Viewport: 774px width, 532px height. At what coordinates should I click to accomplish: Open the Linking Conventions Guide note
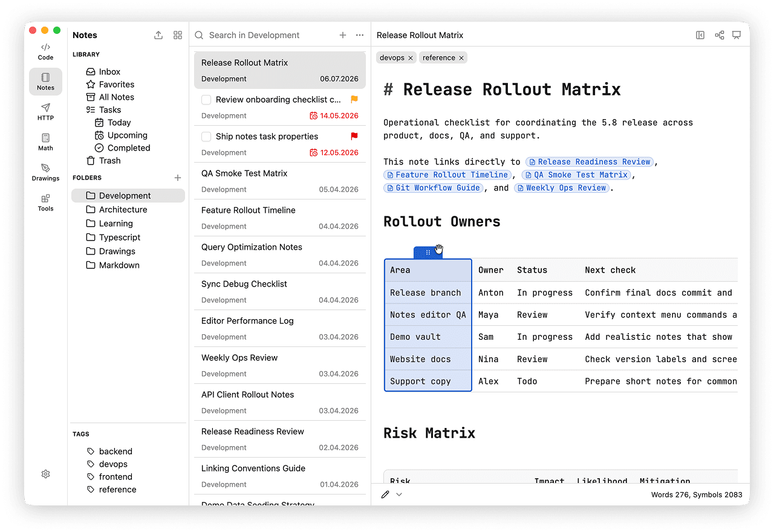pyautogui.click(x=280, y=476)
